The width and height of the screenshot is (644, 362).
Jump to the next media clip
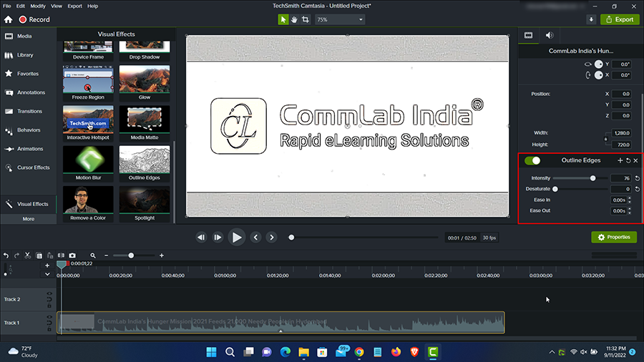click(x=271, y=238)
